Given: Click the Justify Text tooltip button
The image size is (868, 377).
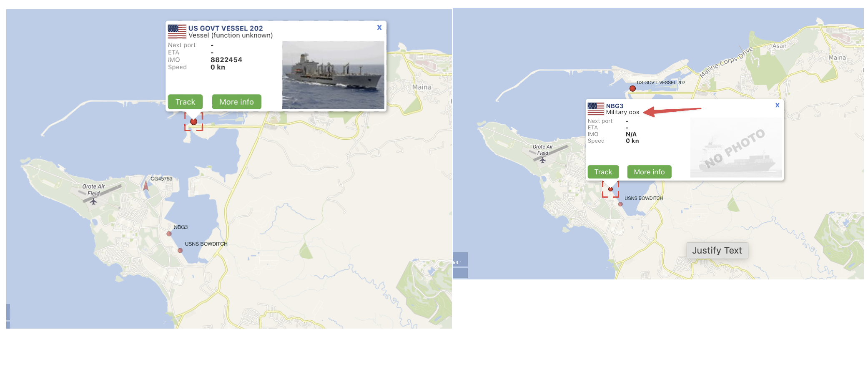Looking at the screenshot, I should (717, 251).
